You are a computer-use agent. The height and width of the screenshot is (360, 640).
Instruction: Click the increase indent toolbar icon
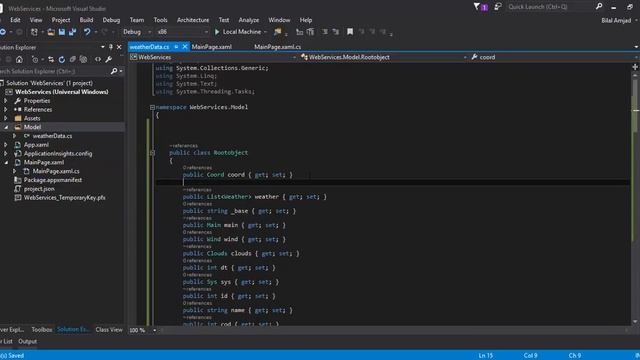coord(311,32)
